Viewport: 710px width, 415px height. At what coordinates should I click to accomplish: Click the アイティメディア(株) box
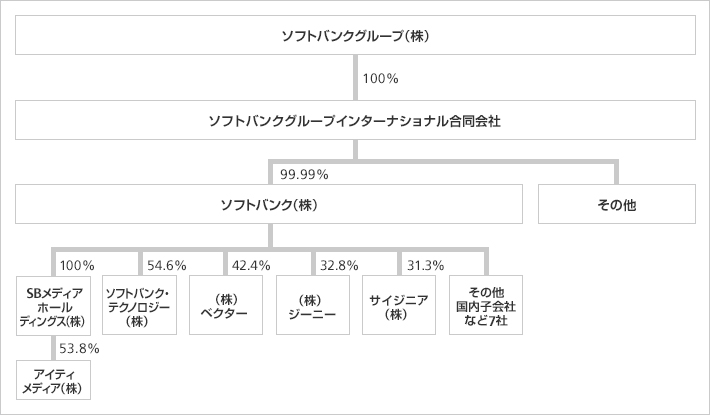(53, 380)
